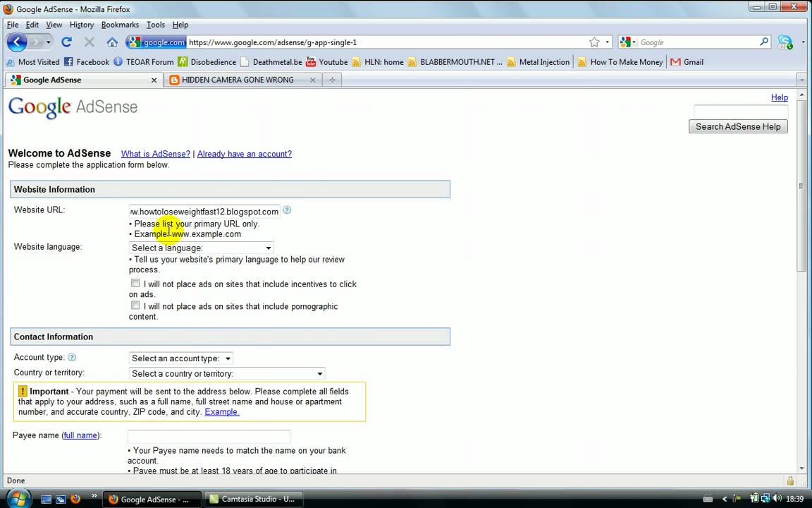Open the Select a country or territory dropdown
This screenshot has width=812, height=508.
[227, 373]
